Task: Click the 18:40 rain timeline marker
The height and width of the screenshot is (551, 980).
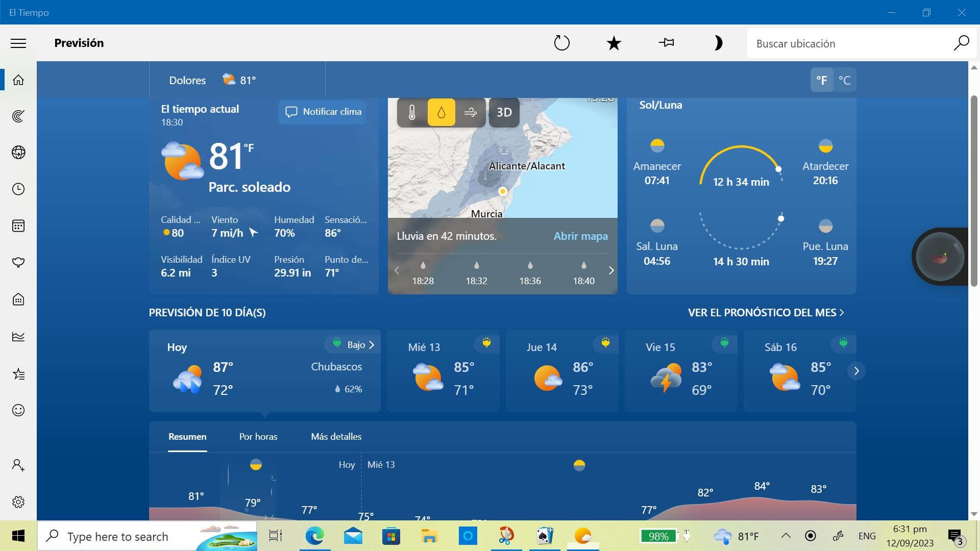Action: [583, 273]
